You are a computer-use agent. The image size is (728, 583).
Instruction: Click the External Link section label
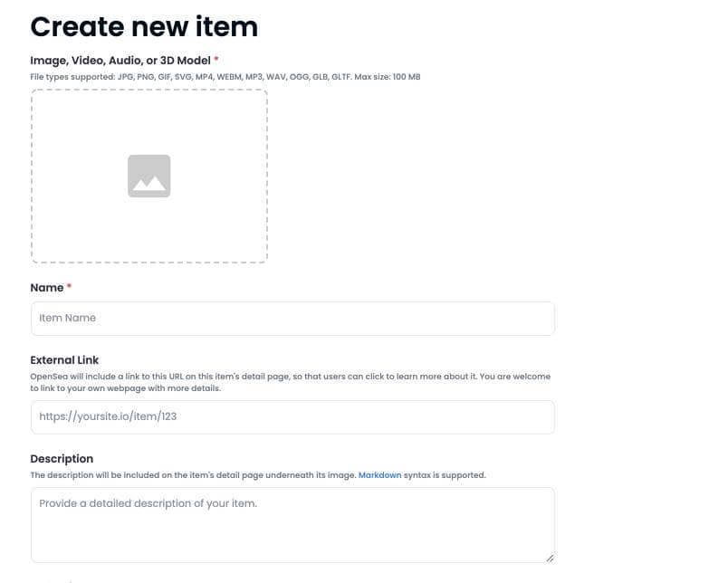tap(64, 359)
